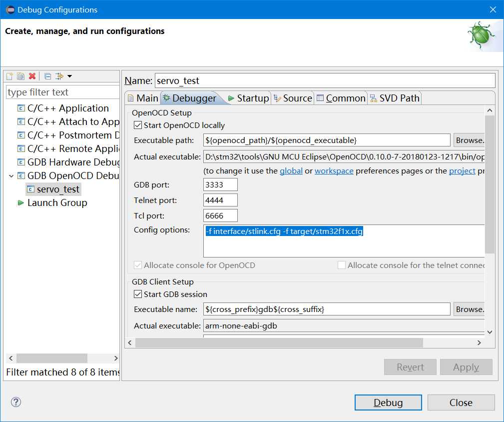This screenshot has width=504, height=422.
Task: Click the Debugger panel vertical scrollbar thumb
Action: point(490,184)
